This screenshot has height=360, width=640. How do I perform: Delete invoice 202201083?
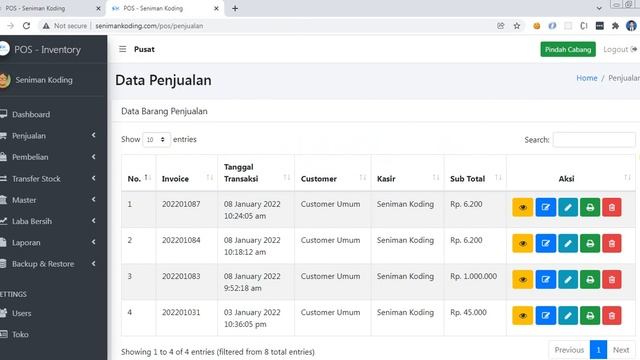[x=611, y=280]
